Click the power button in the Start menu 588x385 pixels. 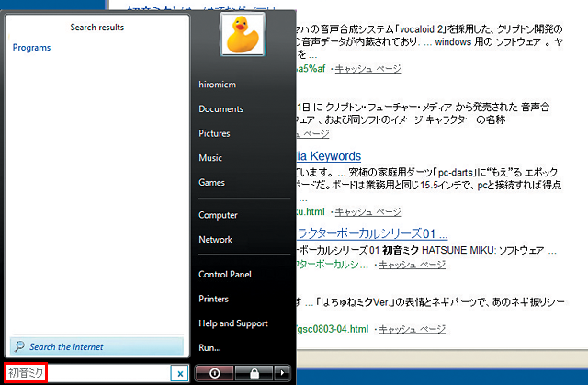pyautogui.click(x=214, y=373)
